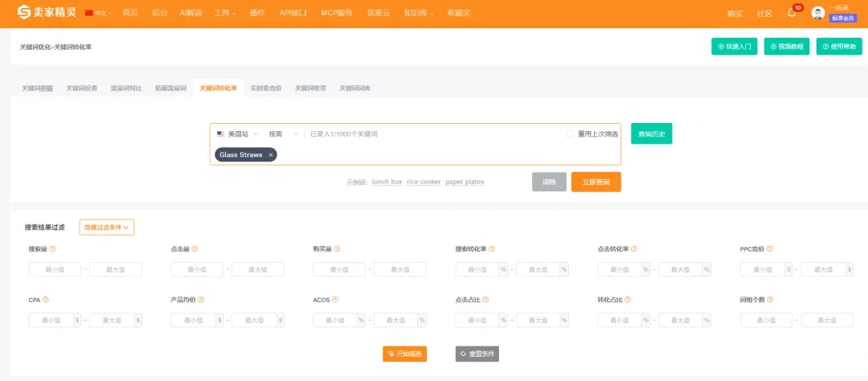Screen dimensions: 868x381
Task: Click the 重置条件 button
Action: 477,354
